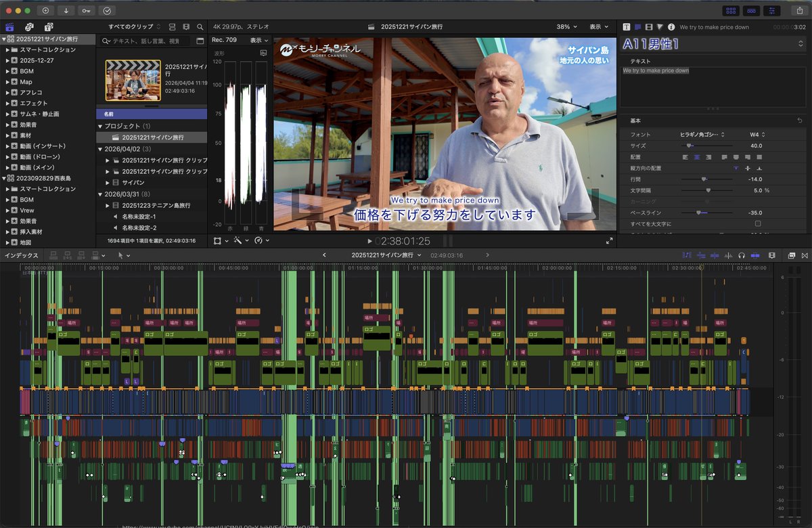This screenshot has height=528, width=812.
Task: Open the select tool arrow dropdown
Action: pos(124,255)
